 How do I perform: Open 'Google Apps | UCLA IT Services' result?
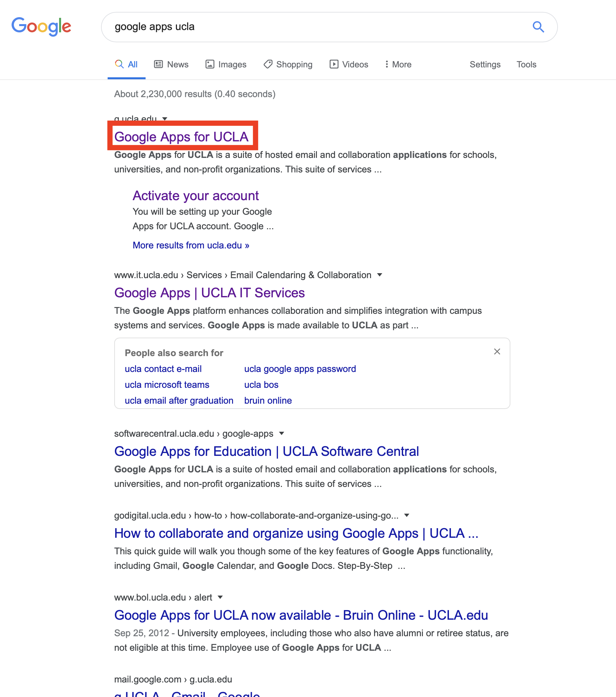(x=209, y=293)
